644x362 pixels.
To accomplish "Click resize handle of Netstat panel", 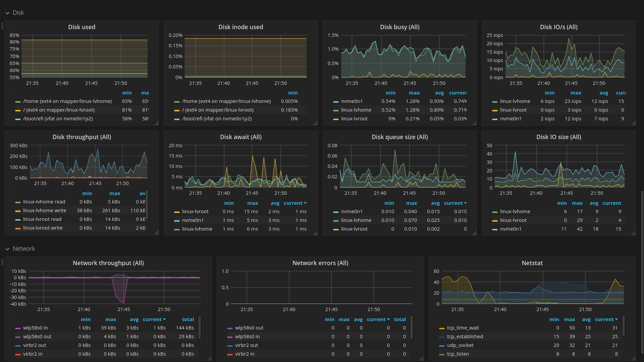I will pyautogui.click(x=633, y=359).
